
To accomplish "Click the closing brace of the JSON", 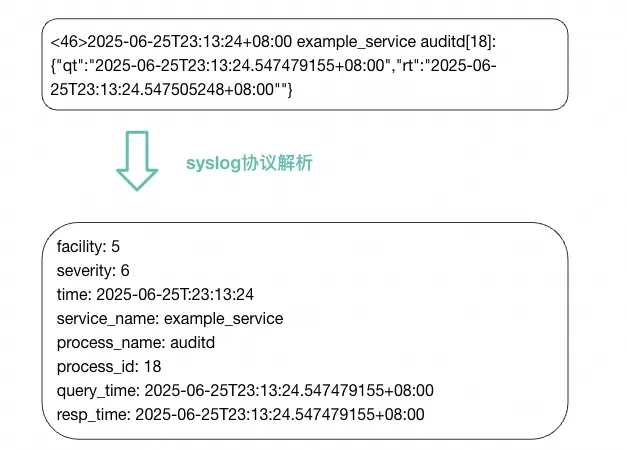I will click(x=290, y=90).
